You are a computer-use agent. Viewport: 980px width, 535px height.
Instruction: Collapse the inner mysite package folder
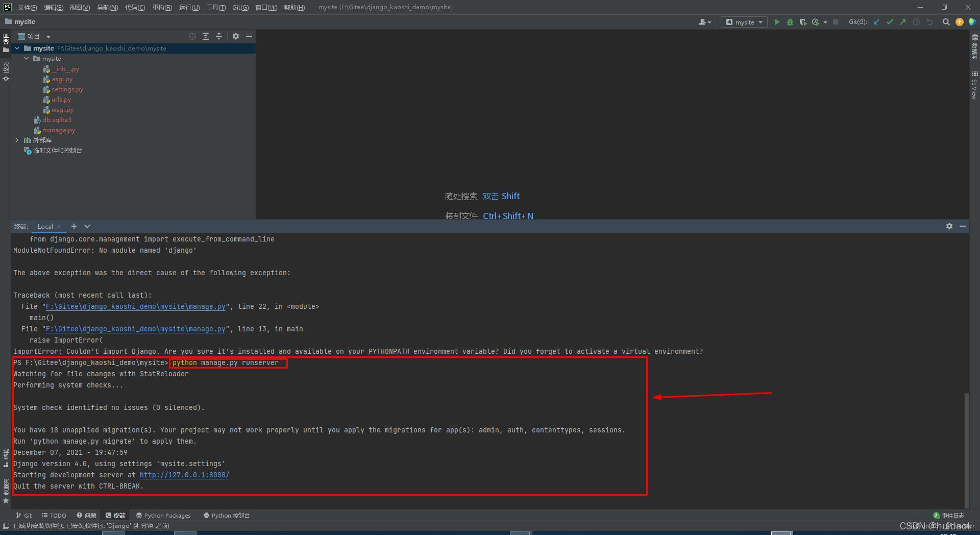coord(27,58)
